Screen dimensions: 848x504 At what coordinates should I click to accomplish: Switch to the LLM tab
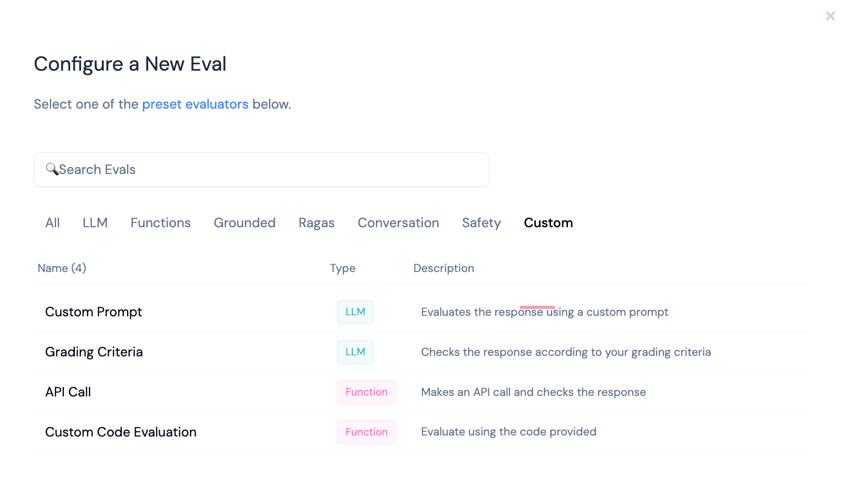coord(95,223)
